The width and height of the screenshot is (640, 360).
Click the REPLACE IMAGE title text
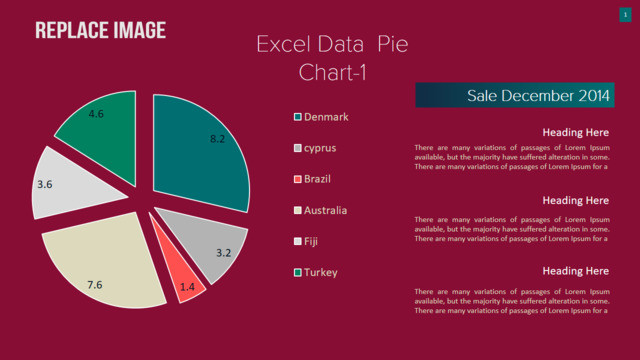pos(100,30)
